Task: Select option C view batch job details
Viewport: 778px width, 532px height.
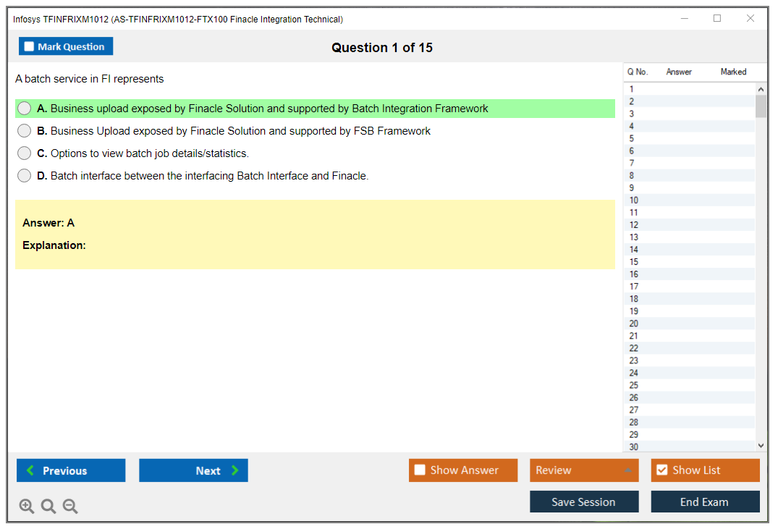Action: [x=25, y=153]
